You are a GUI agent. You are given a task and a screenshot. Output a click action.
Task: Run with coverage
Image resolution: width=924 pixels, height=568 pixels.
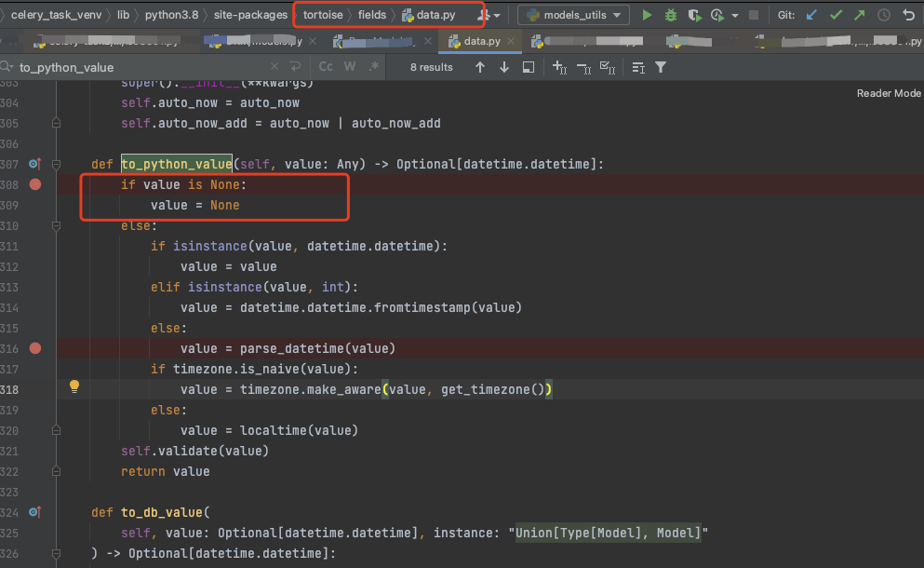point(694,15)
